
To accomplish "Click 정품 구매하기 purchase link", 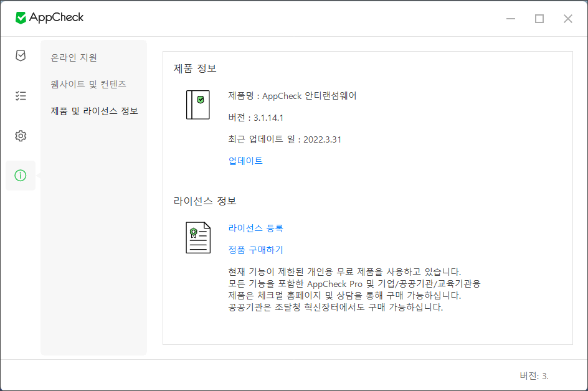I will tap(255, 250).
